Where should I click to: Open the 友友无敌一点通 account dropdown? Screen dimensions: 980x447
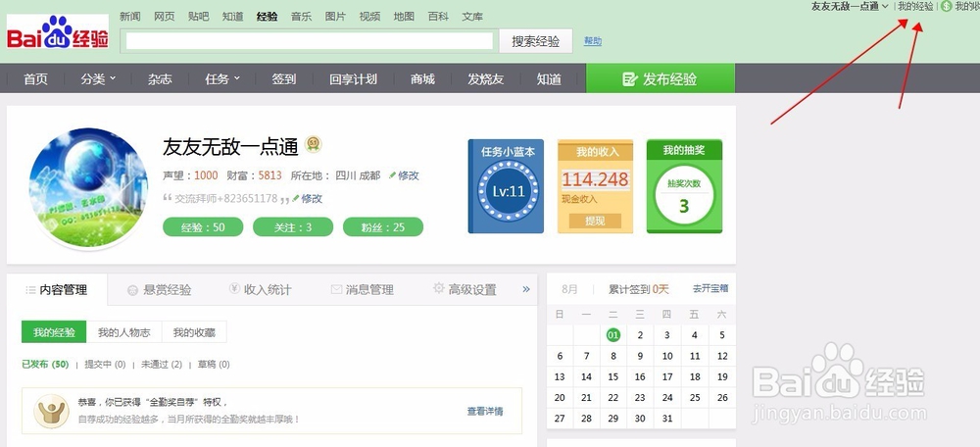[850, 6]
